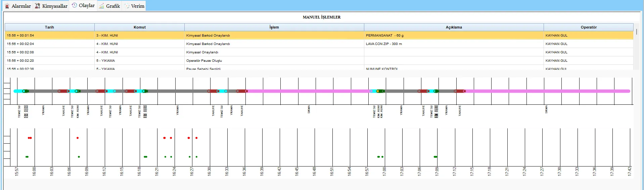
Task: Click the red event dot near 16:07
Action: pos(78,138)
